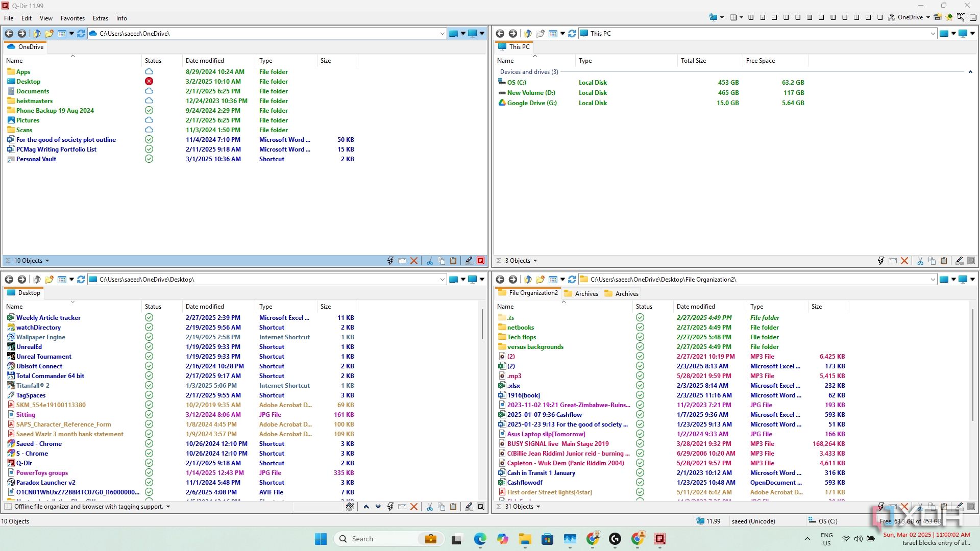Viewport: 980px width, 551px height.
Task: Open the view mode dropdown arrow in Desktop pane
Action: tap(71, 280)
